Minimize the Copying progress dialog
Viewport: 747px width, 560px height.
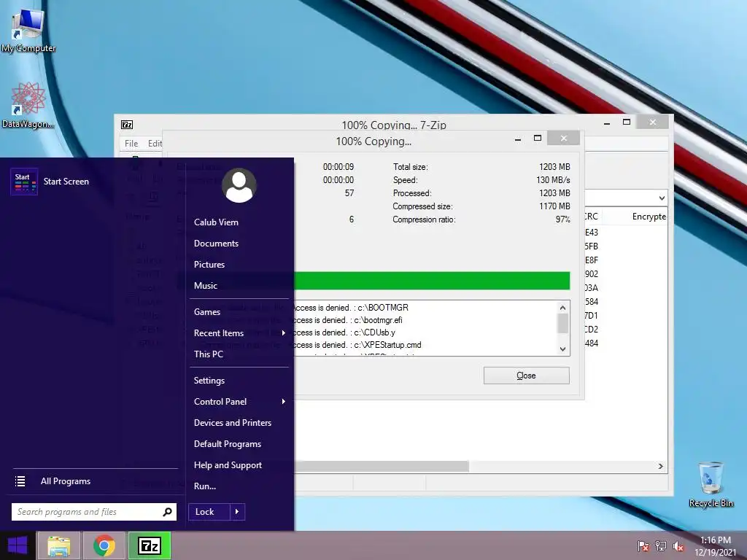pos(517,139)
